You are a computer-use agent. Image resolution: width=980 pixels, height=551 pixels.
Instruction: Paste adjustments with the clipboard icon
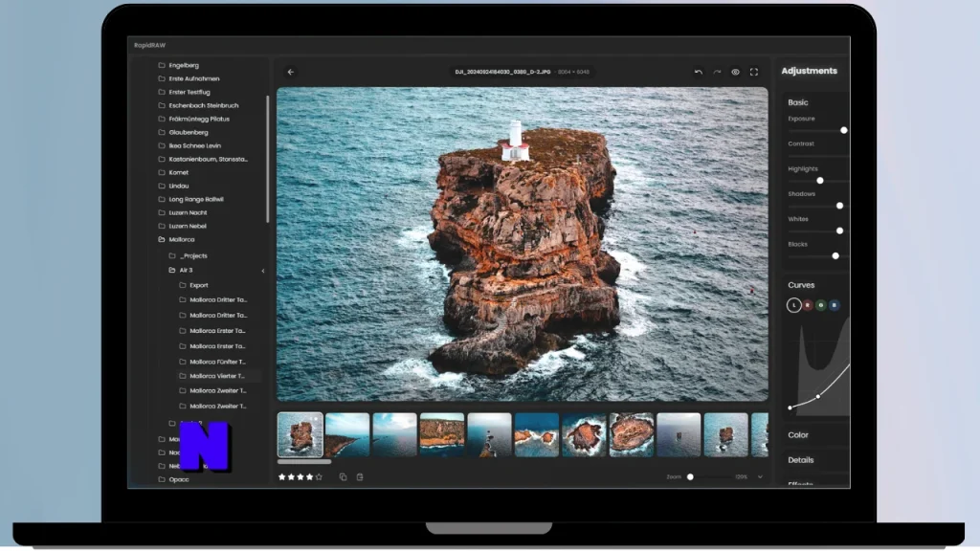(360, 476)
